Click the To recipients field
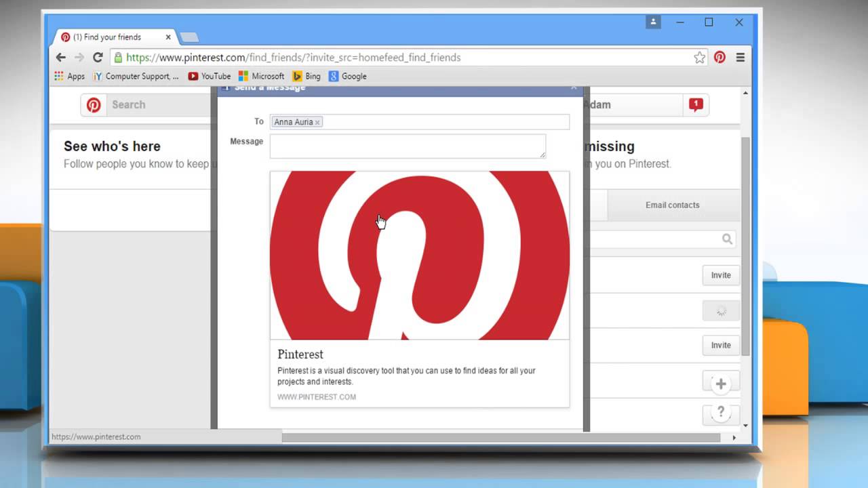This screenshot has height=488, width=868. pyautogui.click(x=420, y=122)
